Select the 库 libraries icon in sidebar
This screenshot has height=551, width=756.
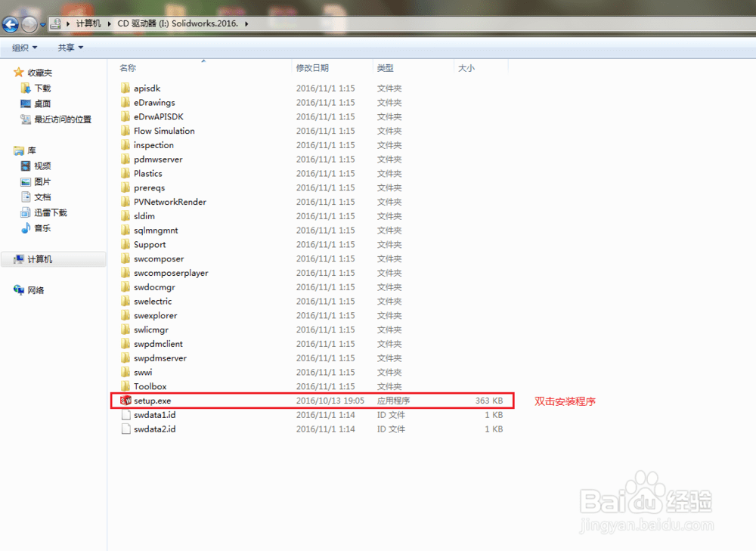(18, 150)
